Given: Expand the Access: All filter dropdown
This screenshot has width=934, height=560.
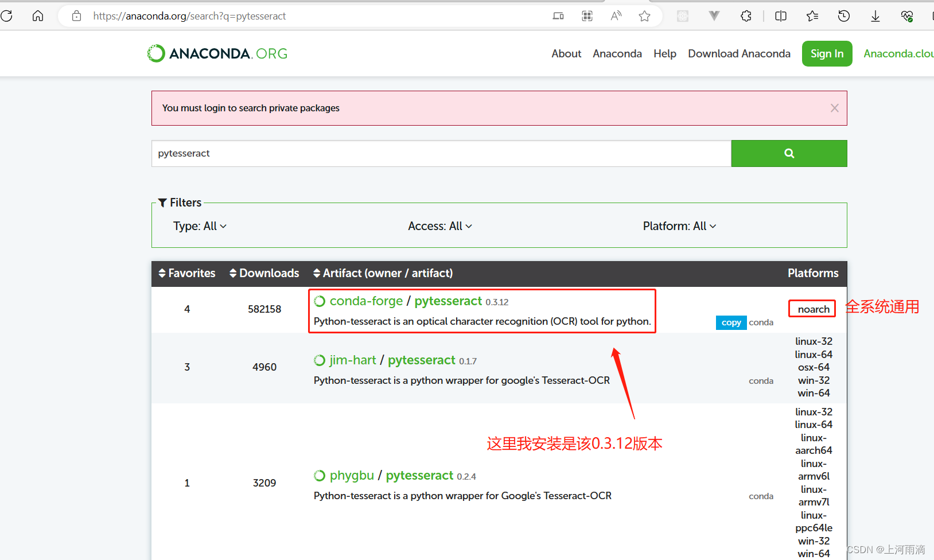Looking at the screenshot, I should pyautogui.click(x=440, y=226).
